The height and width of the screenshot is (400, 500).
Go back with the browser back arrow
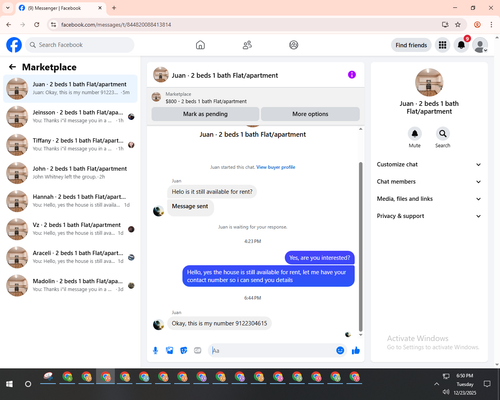coord(9,24)
